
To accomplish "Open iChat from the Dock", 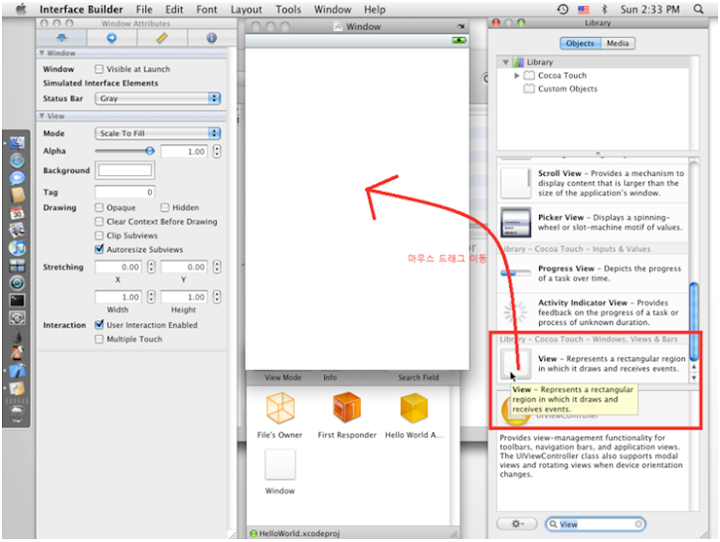I will [x=17, y=178].
